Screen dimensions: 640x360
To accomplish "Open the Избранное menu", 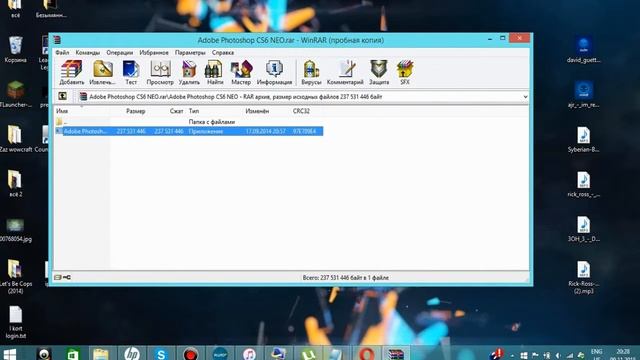I will (153, 53).
